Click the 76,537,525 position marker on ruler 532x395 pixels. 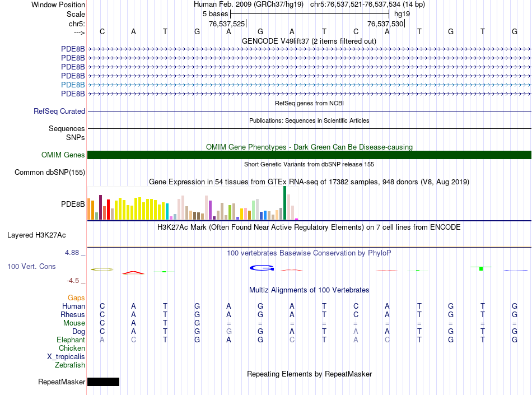[227, 24]
